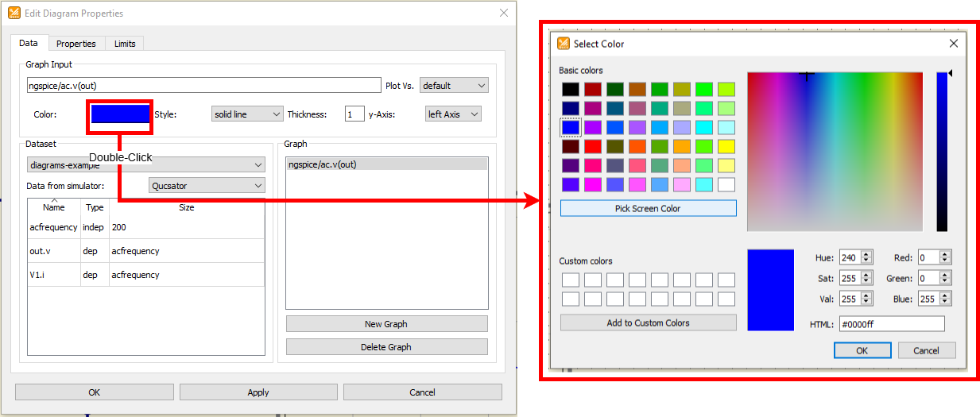Decrease the Sat value with down arrow
980x417 pixels.
coord(867,283)
